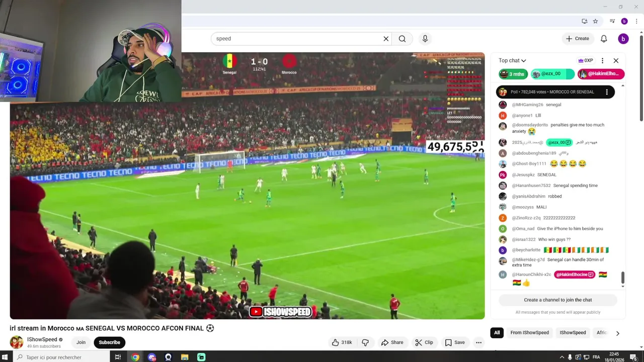This screenshot has height=362, width=644.
Task: Expand the Top chat dropdown
Action: tap(512, 60)
